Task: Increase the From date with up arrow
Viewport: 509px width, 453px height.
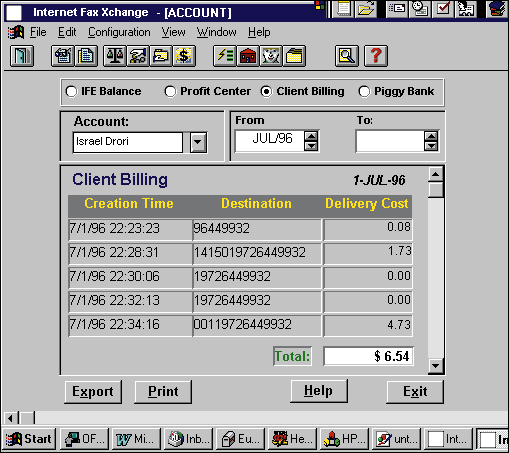Action: [311, 136]
